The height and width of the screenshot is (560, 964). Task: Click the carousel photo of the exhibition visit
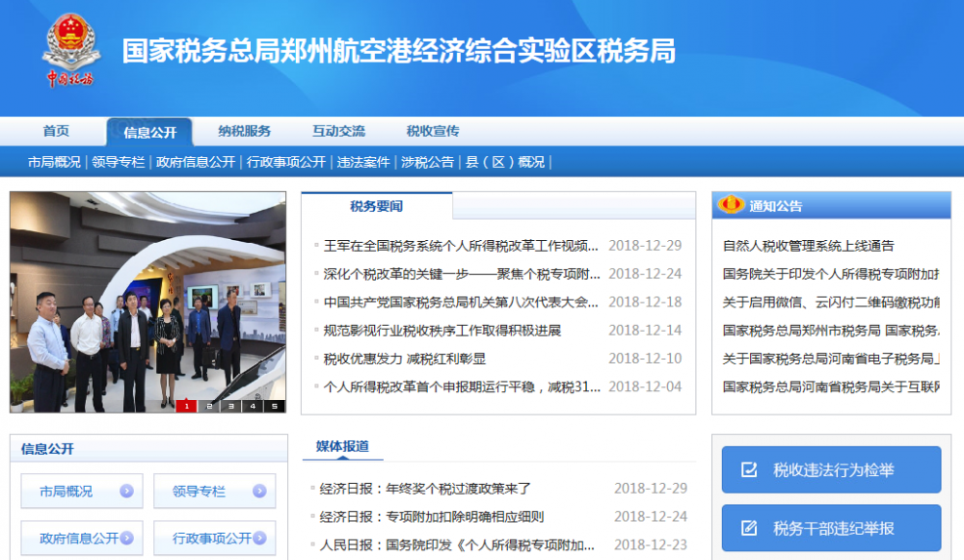149,299
